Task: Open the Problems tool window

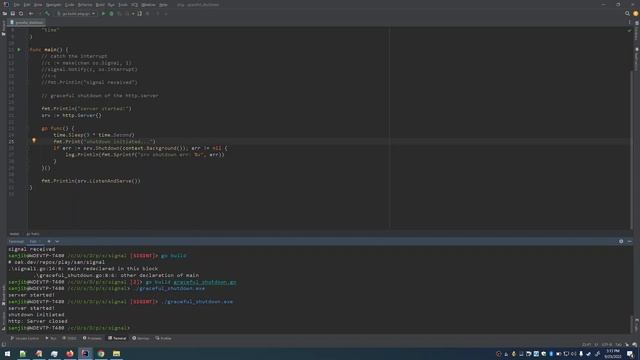Action: click(92, 338)
